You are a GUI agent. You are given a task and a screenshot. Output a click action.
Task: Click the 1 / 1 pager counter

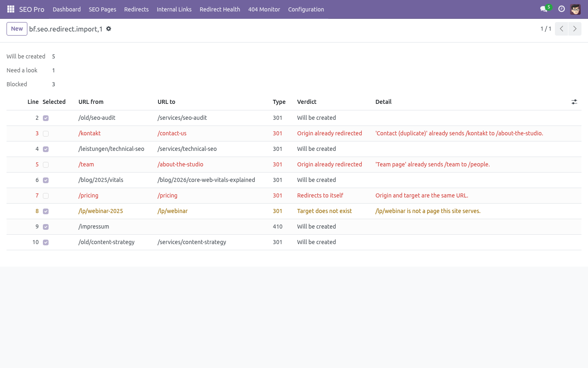[546, 29]
